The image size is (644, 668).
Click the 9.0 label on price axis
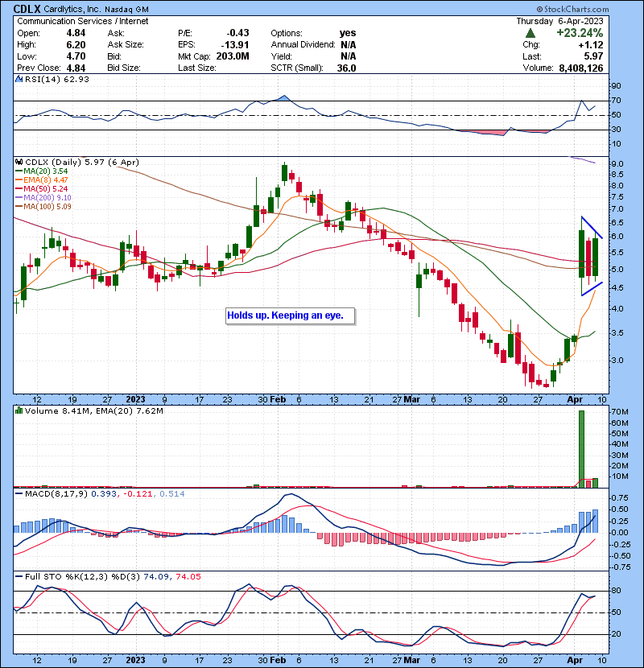pyautogui.click(x=617, y=164)
